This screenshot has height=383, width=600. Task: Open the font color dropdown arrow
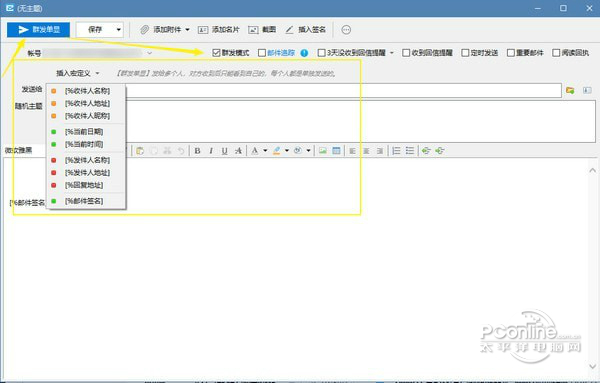tap(265, 151)
